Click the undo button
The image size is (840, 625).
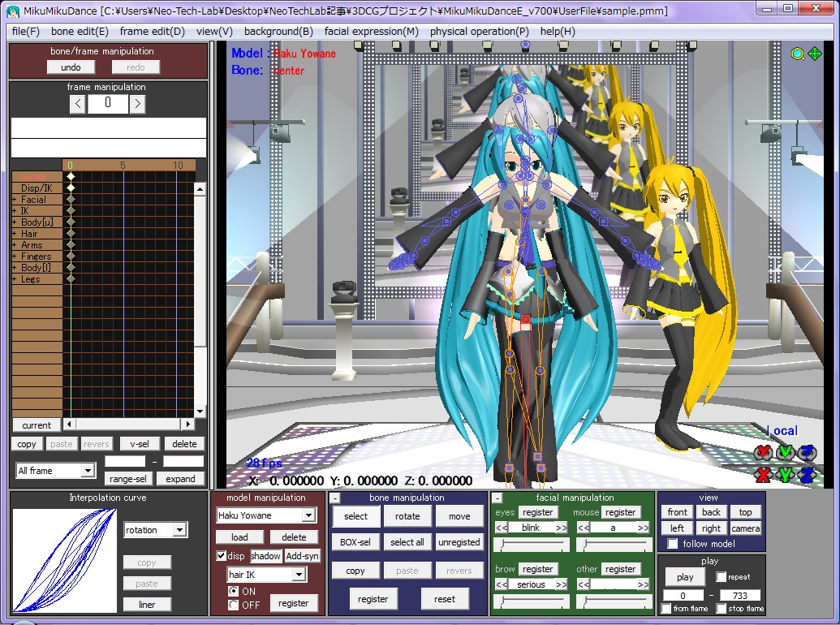point(71,67)
